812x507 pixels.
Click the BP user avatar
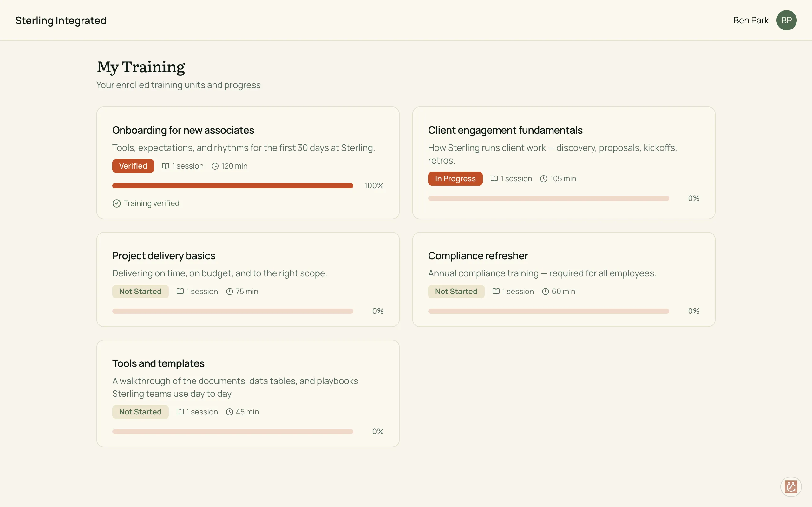click(x=786, y=20)
